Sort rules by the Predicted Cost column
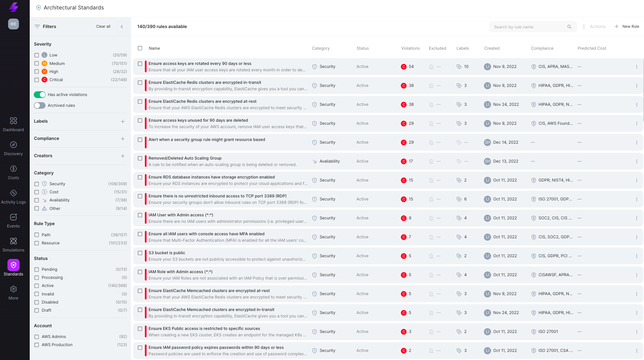 [592, 48]
